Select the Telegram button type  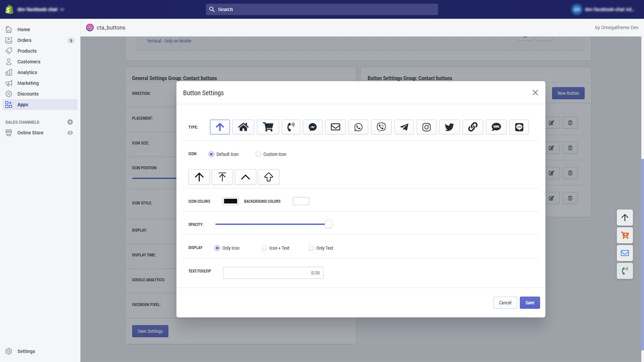[404, 127]
